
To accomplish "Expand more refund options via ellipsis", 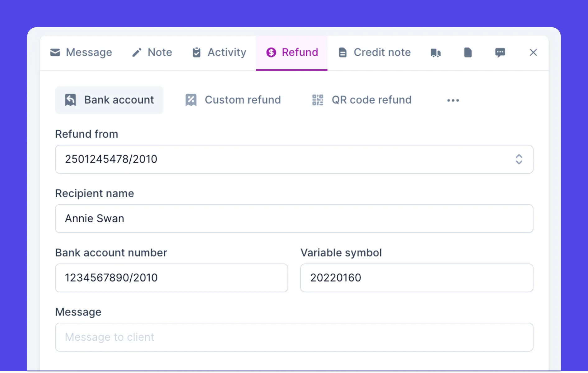I will pyautogui.click(x=453, y=100).
